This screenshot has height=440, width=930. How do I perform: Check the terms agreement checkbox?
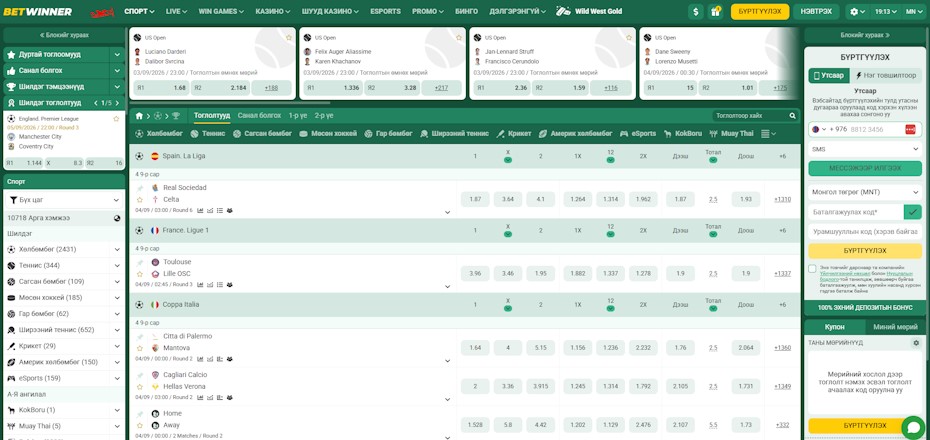[812, 269]
